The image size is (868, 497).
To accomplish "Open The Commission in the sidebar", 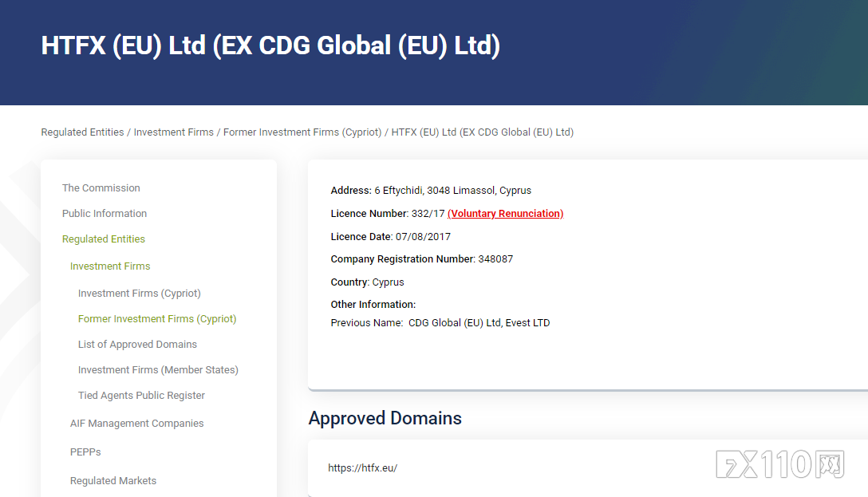I will (x=101, y=188).
